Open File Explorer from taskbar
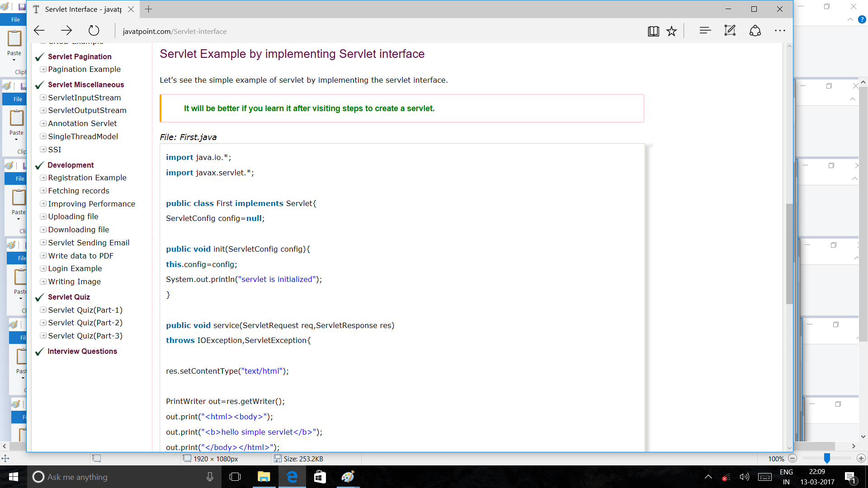Image resolution: width=868 pixels, height=488 pixels. pos(264,477)
